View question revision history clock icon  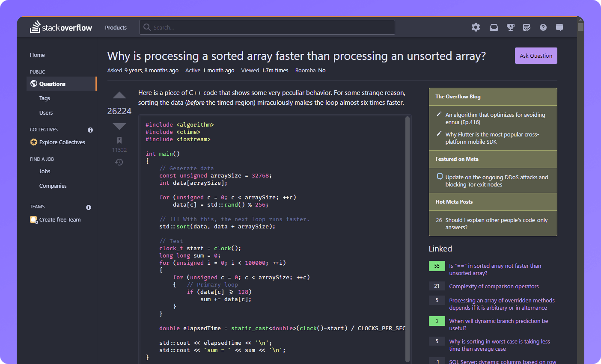119,162
